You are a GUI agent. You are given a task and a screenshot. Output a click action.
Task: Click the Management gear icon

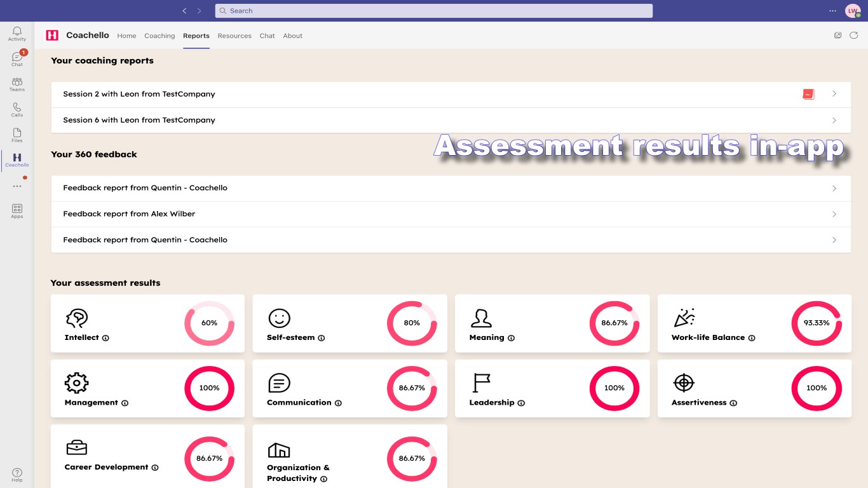76,383
